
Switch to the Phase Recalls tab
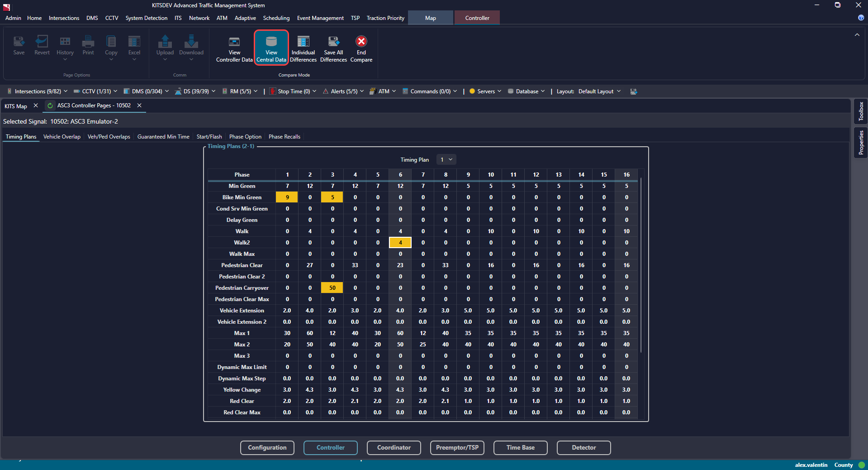point(285,137)
